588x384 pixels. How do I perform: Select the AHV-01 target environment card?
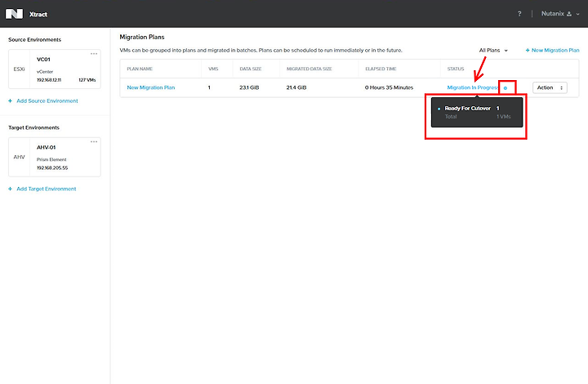[x=55, y=157]
